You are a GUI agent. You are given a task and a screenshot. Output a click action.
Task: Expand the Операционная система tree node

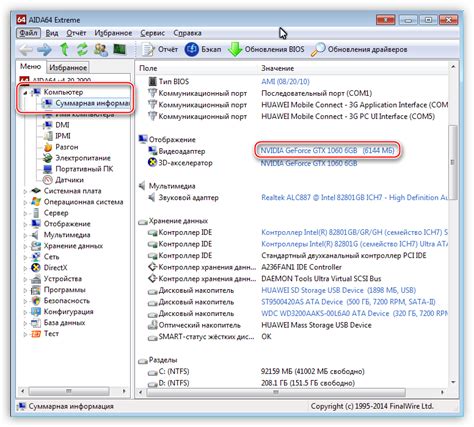(25, 202)
